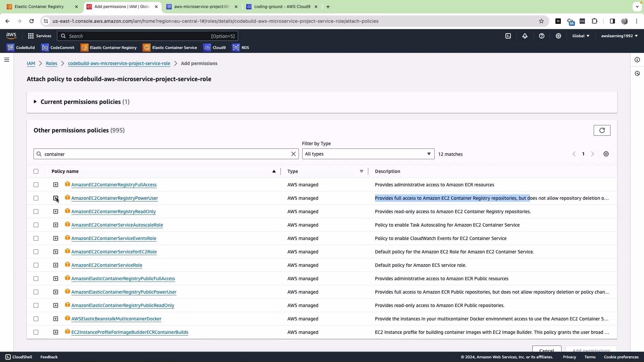Open AmazonElasticContainerRegistryPublicReadOnly policy link
Viewport: 644px width, 362px height.
click(x=123, y=305)
